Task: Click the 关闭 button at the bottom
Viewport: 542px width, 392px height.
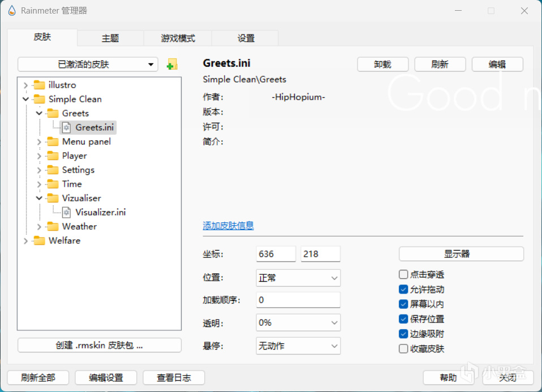Action: pos(508,377)
